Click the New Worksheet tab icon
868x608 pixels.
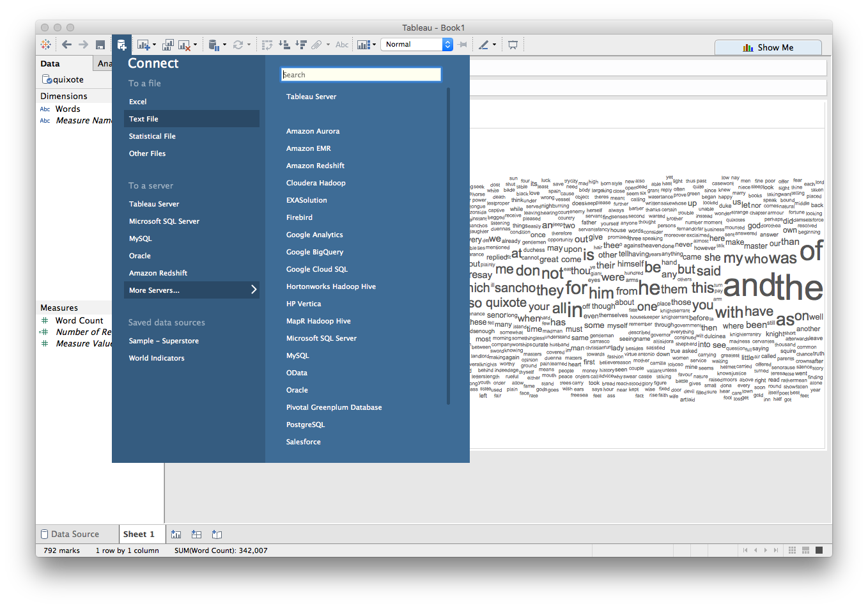(x=176, y=534)
